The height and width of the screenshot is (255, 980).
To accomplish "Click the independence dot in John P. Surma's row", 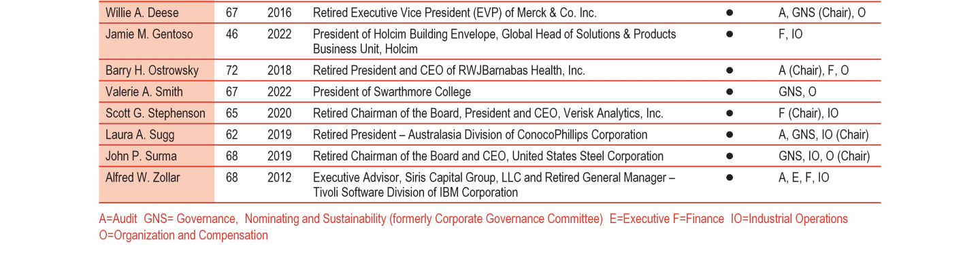I will point(730,156).
